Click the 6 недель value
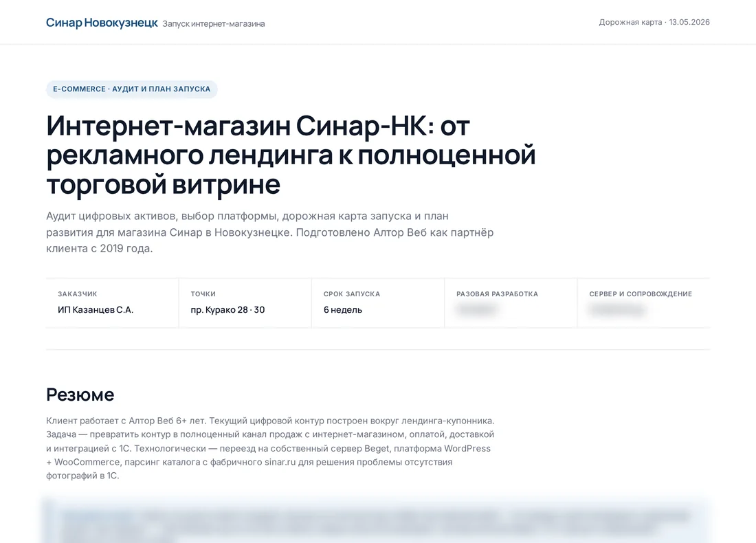This screenshot has height=543, width=756. point(343,309)
